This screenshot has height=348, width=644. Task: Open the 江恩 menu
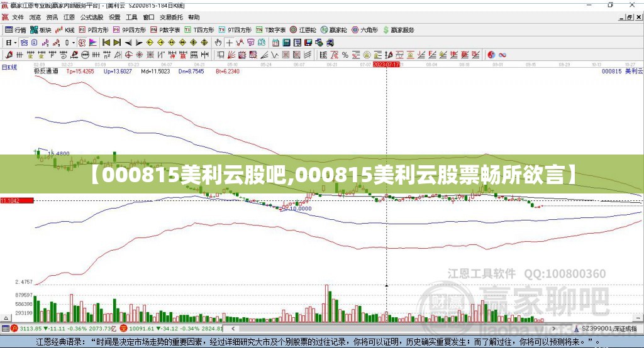click(x=69, y=17)
